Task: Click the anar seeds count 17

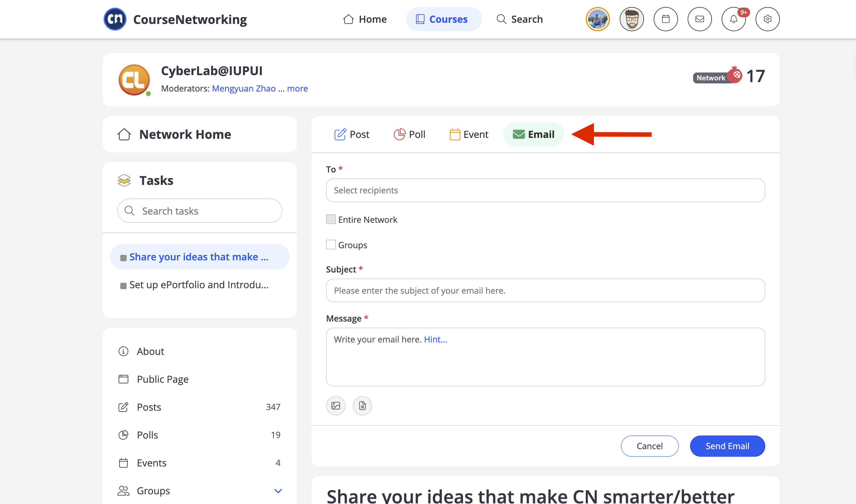Action: [x=755, y=76]
